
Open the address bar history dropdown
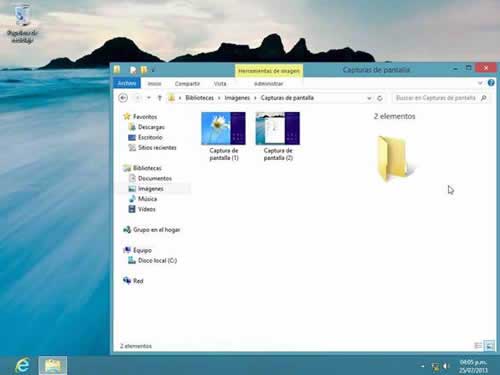click(x=369, y=98)
